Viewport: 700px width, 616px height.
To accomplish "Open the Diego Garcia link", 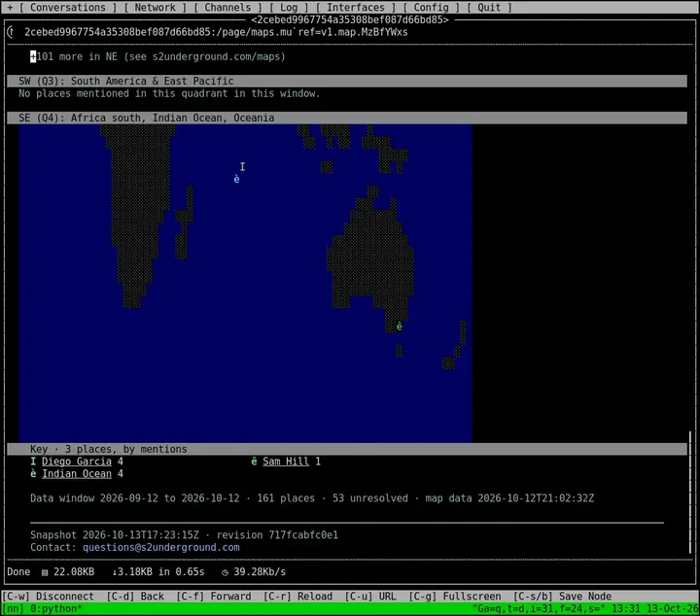I will (x=77, y=462).
